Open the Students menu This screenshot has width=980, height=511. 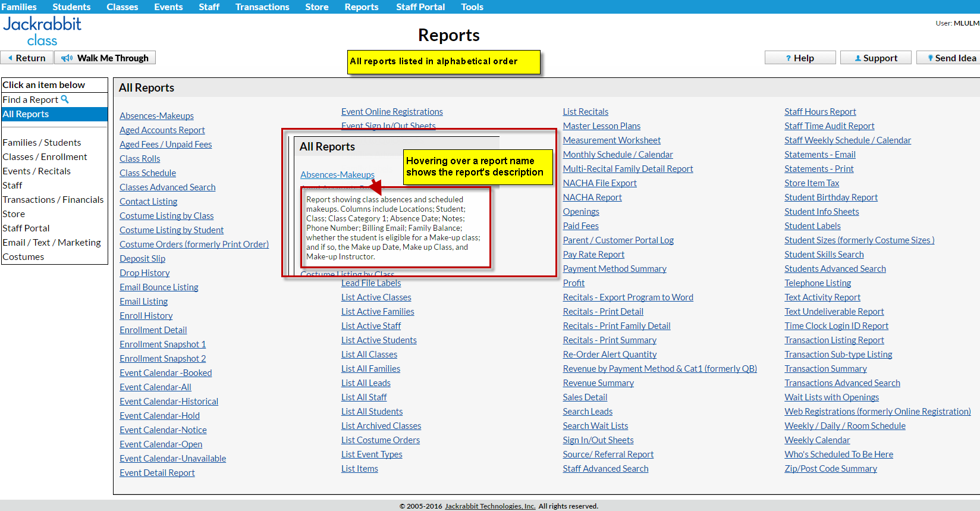click(71, 7)
